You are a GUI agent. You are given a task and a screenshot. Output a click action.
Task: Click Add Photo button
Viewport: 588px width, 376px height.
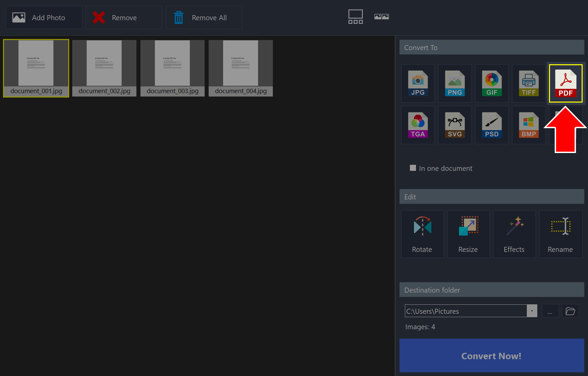44,17
